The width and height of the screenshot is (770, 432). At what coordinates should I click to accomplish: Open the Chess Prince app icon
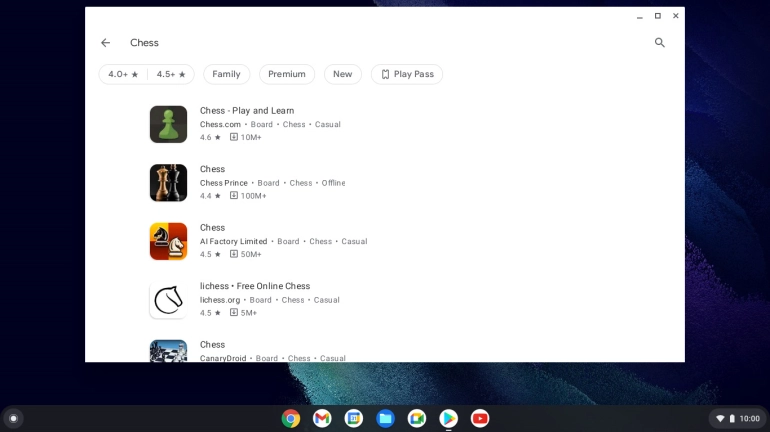click(168, 183)
